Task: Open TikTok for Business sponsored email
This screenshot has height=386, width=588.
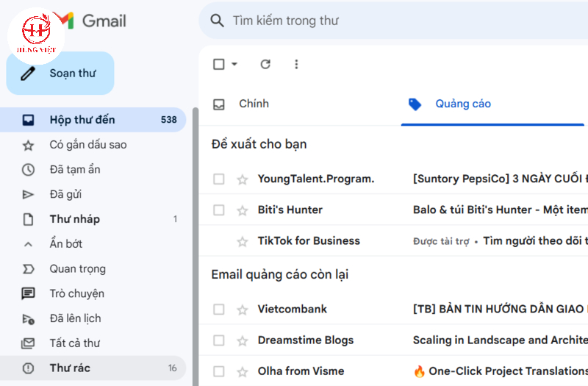Action: coord(309,240)
